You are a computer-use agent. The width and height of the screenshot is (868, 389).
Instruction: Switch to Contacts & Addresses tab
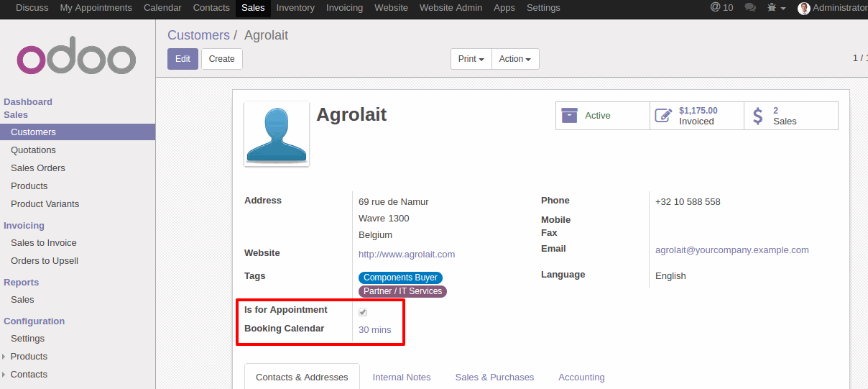pyautogui.click(x=302, y=377)
